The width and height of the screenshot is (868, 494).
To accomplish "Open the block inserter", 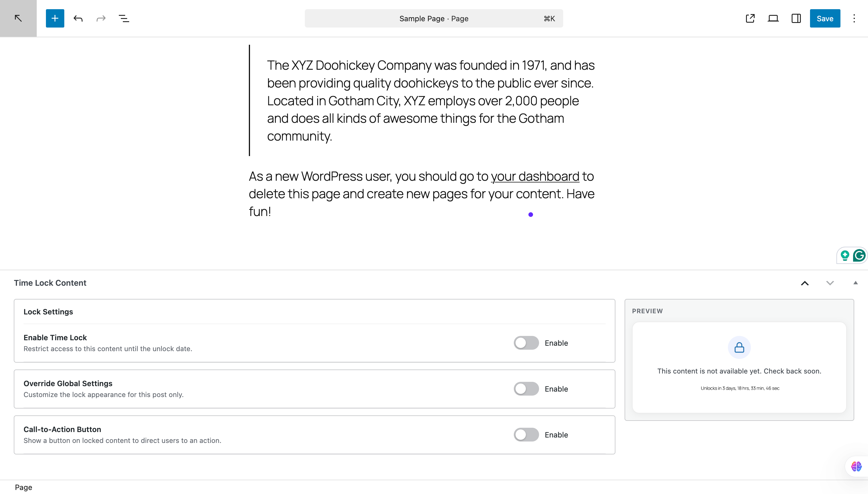I will [55, 18].
